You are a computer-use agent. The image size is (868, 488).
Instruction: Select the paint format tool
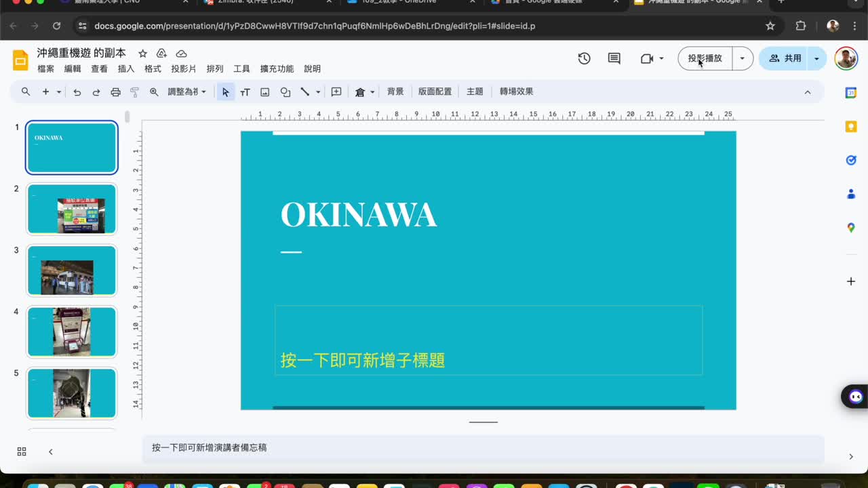tap(134, 91)
